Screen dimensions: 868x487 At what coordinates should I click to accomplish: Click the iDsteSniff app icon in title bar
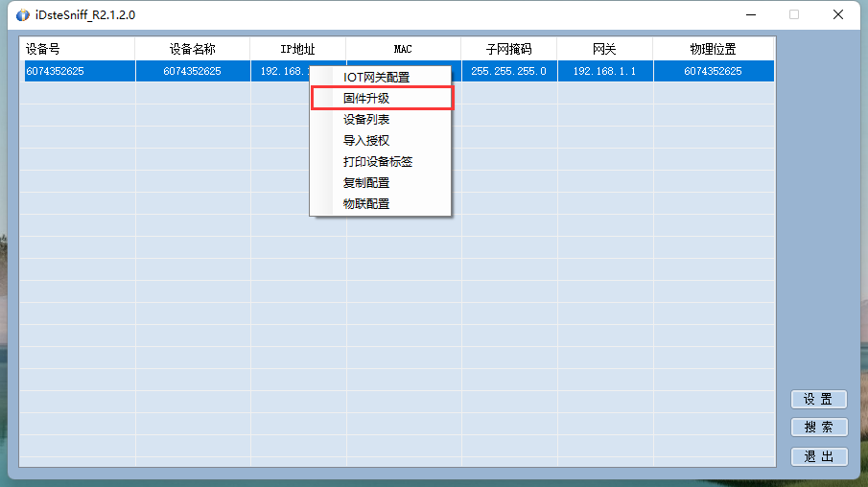pos(23,14)
